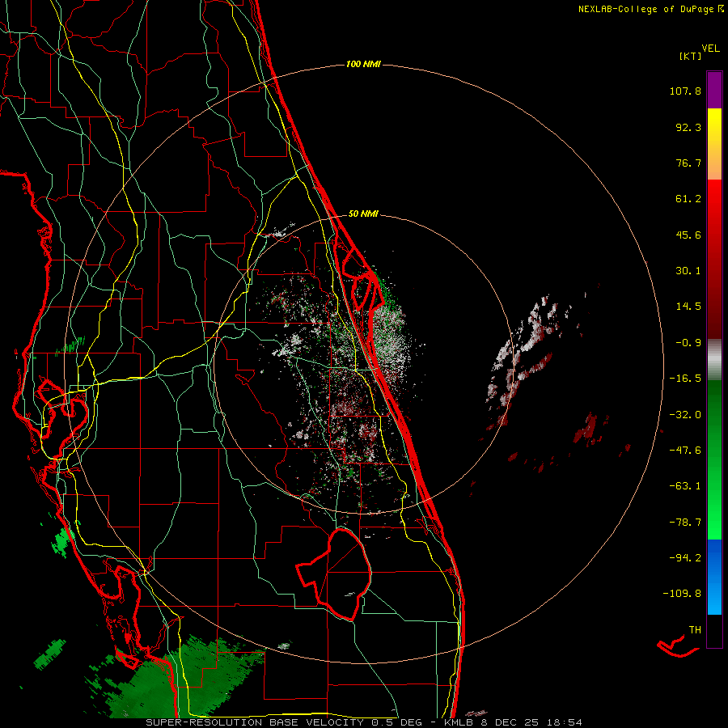The height and width of the screenshot is (728, 728).
Task: Pick the purple segment of the color bar
Action: point(714,90)
